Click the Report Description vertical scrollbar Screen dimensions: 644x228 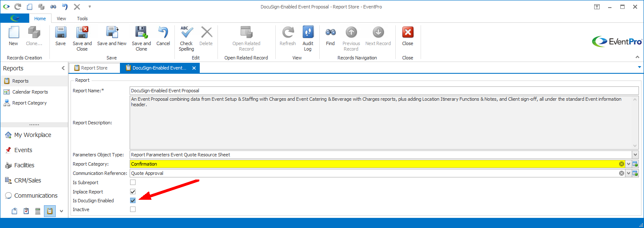(635, 123)
